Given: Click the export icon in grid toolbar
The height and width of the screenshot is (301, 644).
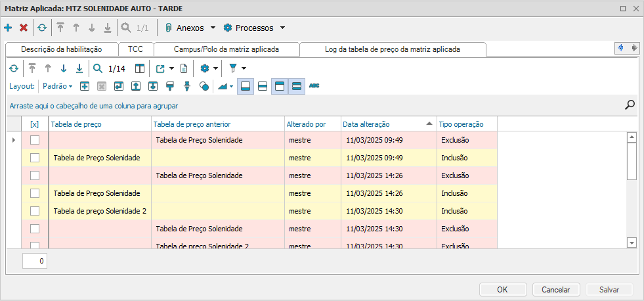Looking at the screenshot, I should [x=160, y=68].
